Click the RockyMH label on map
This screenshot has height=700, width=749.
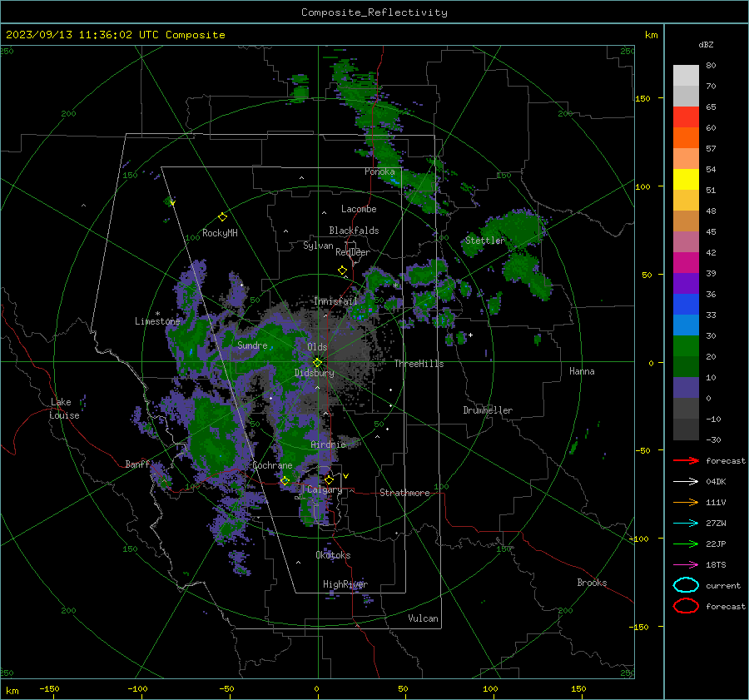[220, 233]
